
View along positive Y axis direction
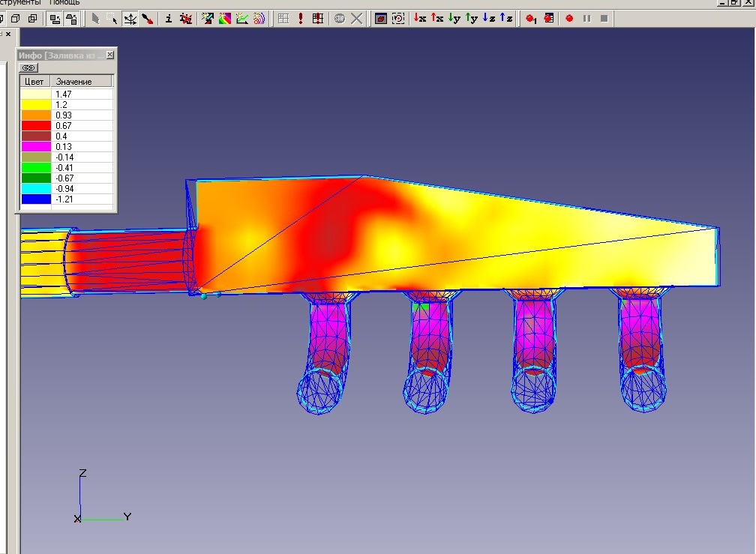tap(472, 19)
